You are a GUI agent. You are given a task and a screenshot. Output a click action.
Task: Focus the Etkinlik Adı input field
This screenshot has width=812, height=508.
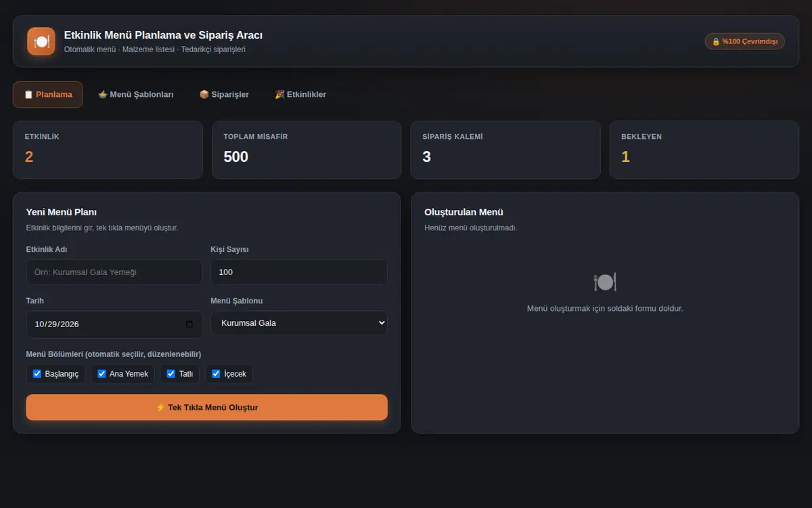point(114,272)
